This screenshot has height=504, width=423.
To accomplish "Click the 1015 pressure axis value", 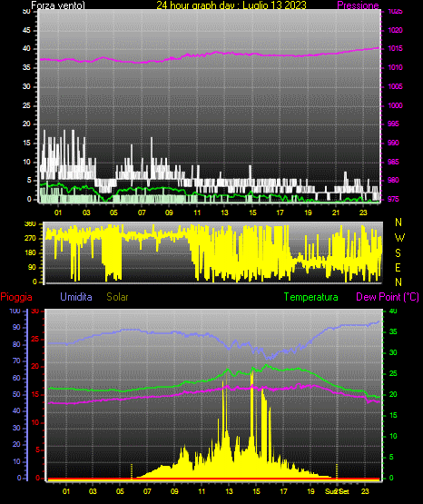I will (395, 48).
